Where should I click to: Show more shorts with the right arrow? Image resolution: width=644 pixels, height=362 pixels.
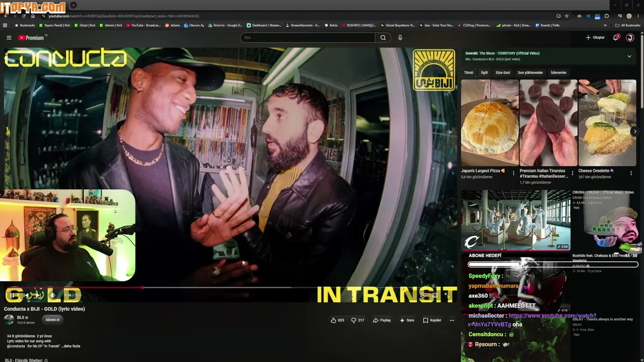(x=635, y=132)
